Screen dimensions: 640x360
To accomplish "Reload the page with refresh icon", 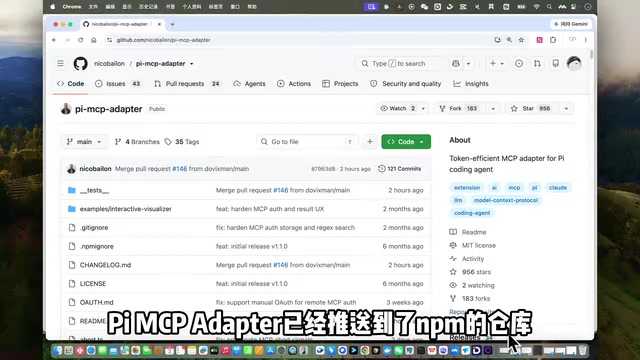I will click(x=80, y=40).
